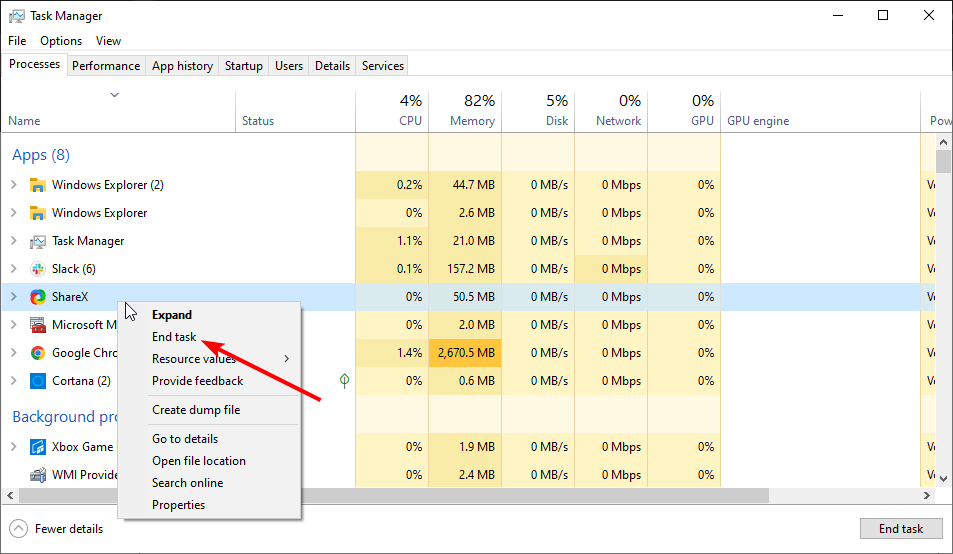Click the Google Chrome process icon

tap(38, 353)
